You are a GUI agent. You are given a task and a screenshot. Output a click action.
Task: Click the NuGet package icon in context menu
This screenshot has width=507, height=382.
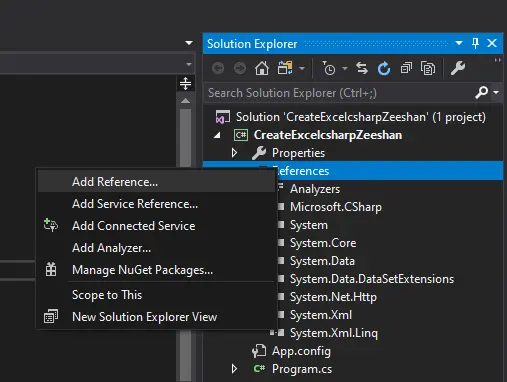(x=51, y=269)
